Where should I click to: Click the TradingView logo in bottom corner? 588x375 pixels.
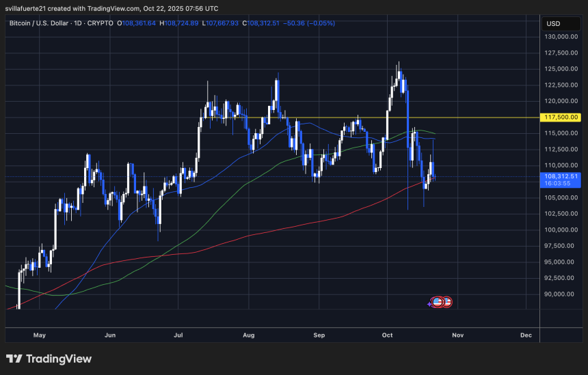click(x=49, y=359)
